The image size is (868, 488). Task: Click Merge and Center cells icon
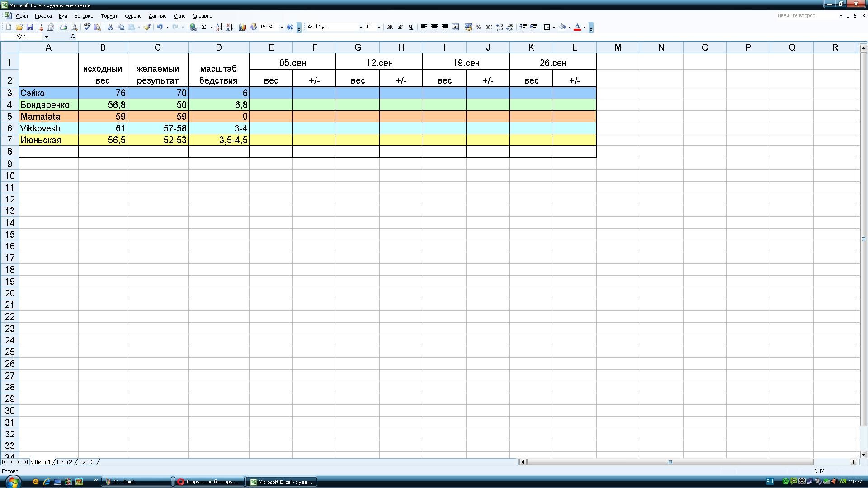tap(455, 27)
